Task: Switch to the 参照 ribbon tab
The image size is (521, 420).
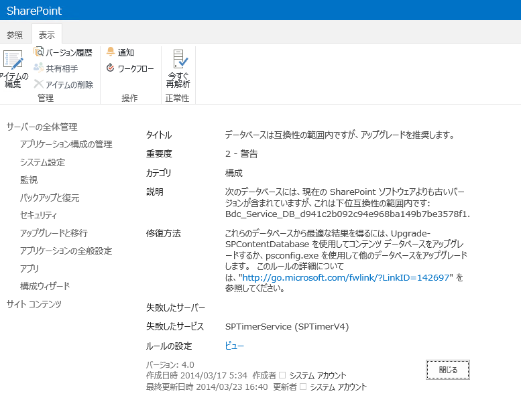Action: point(15,35)
